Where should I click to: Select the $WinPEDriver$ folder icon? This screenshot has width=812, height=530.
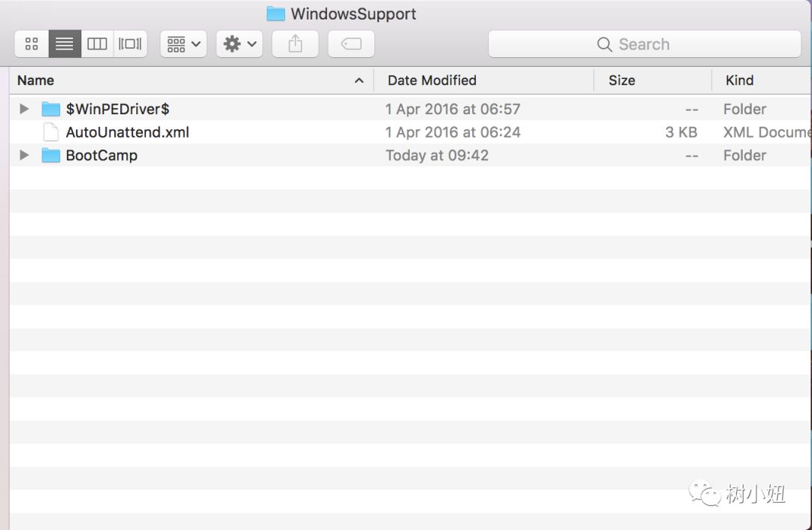(51, 109)
